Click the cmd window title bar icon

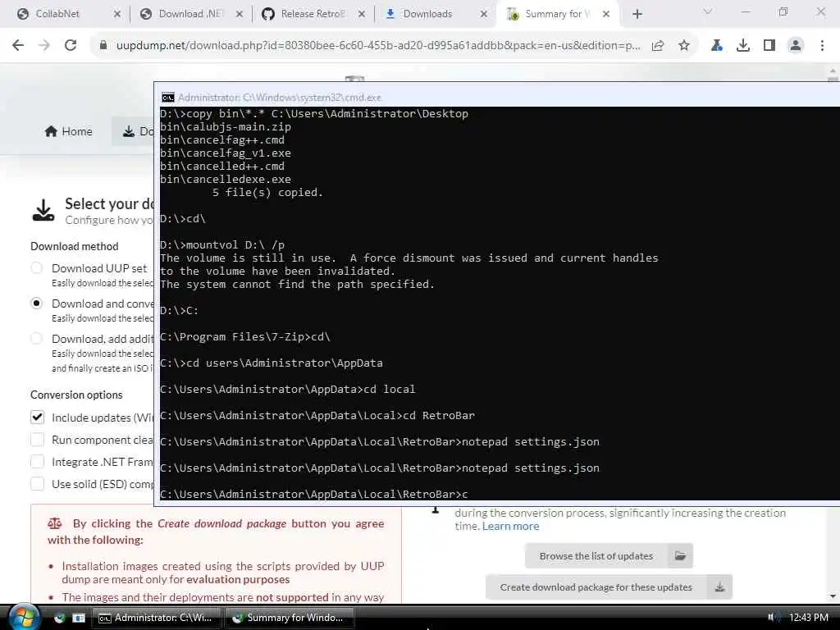pos(167,98)
